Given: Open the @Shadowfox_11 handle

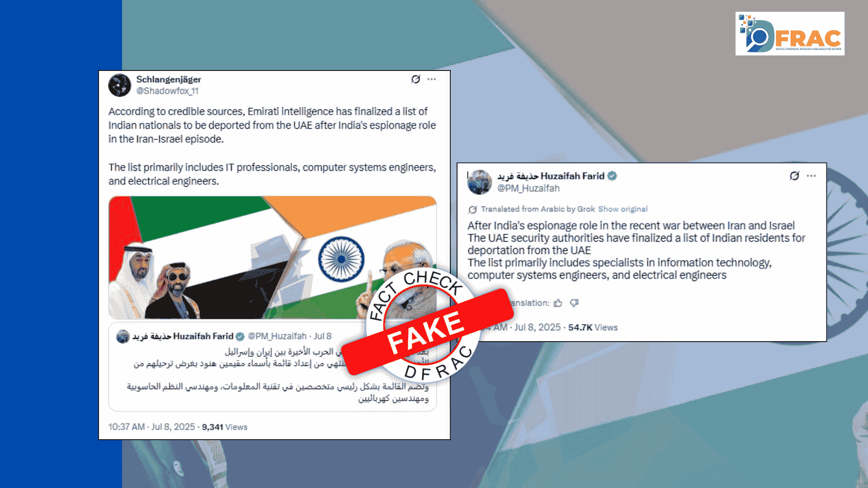Looking at the screenshot, I should (x=168, y=91).
